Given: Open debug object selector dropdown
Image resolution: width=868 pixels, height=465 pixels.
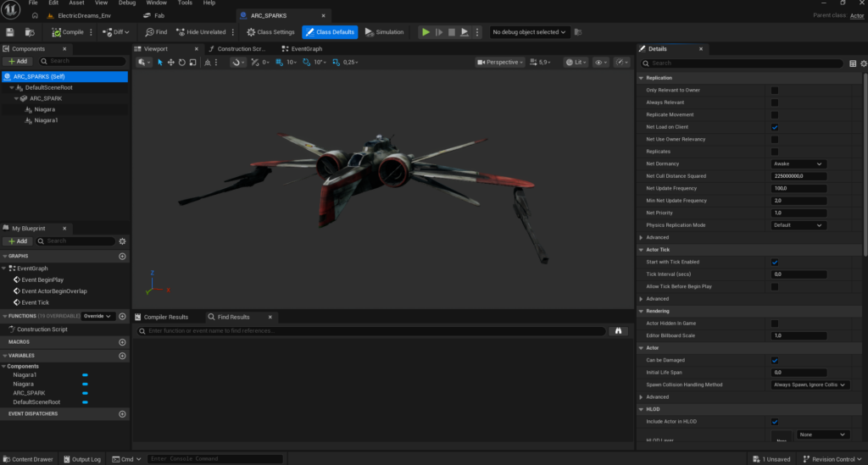Looking at the screenshot, I should coord(529,32).
